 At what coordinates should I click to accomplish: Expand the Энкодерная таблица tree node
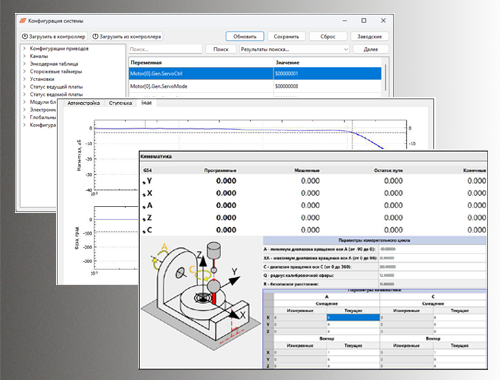click(x=24, y=64)
